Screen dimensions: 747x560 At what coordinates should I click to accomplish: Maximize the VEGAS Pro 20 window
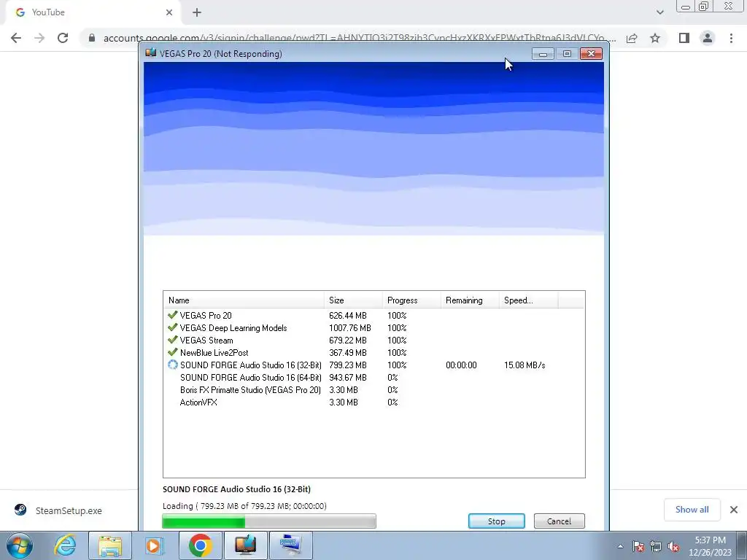click(x=567, y=54)
